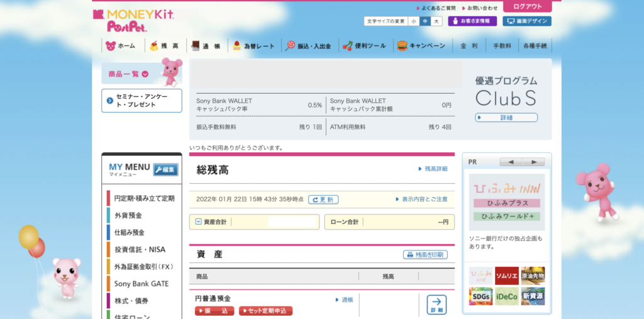Select 外為証拠金取引(FX) in MY MENU
This screenshot has width=644, height=319.
[x=142, y=266]
